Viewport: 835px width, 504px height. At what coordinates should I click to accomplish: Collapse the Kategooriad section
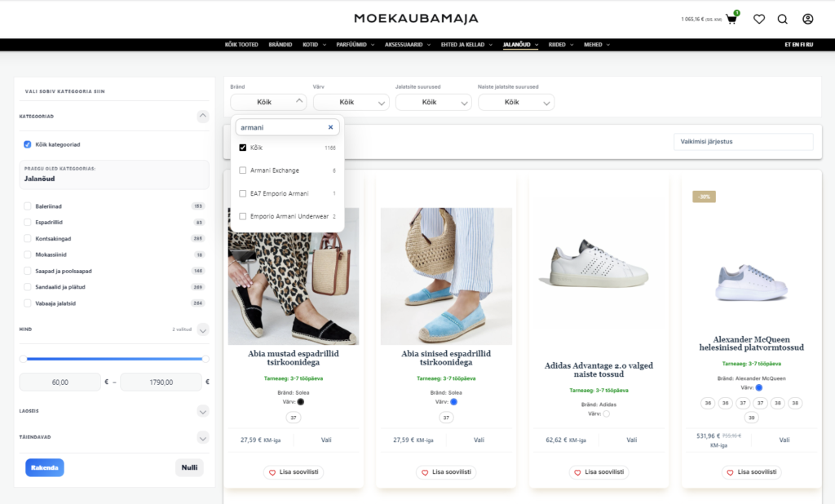click(202, 116)
